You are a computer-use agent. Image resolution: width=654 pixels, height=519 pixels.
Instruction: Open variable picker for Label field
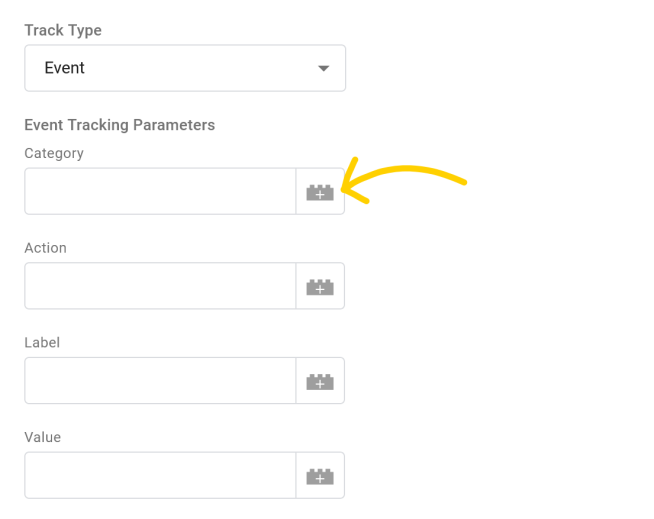[320, 381]
